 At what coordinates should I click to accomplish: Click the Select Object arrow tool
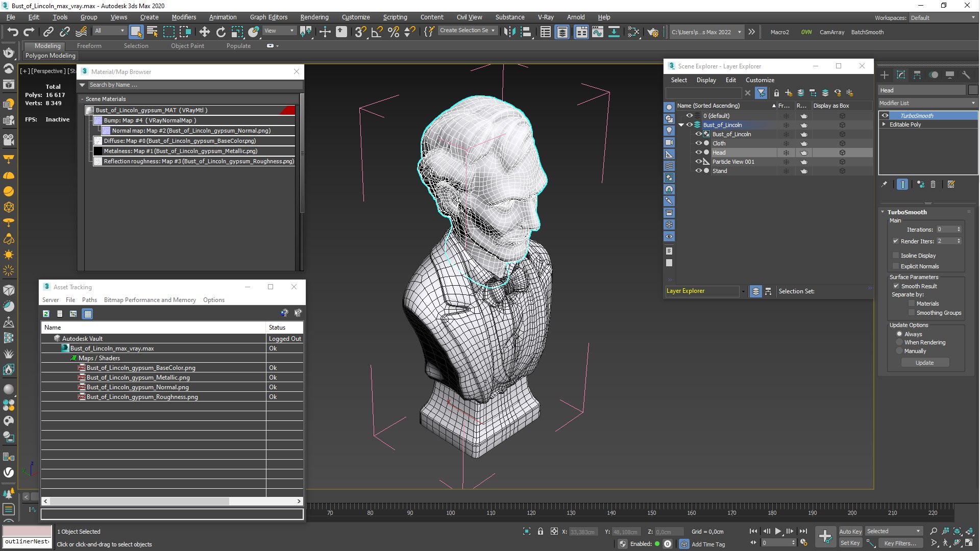[136, 32]
